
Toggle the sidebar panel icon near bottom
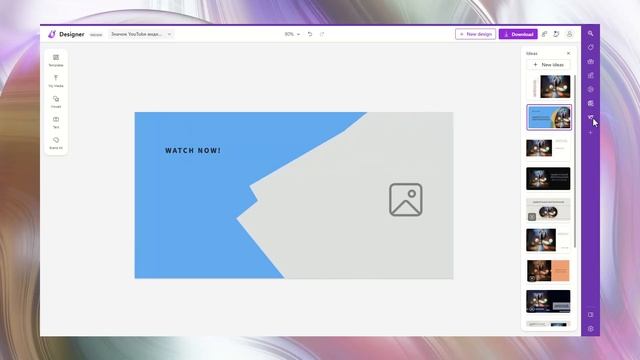(591, 315)
